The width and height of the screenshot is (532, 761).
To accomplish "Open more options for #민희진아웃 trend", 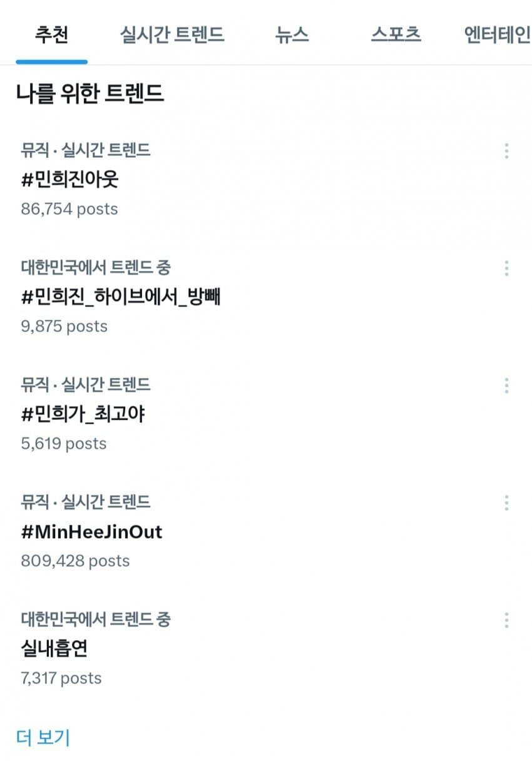I will click(x=506, y=151).
